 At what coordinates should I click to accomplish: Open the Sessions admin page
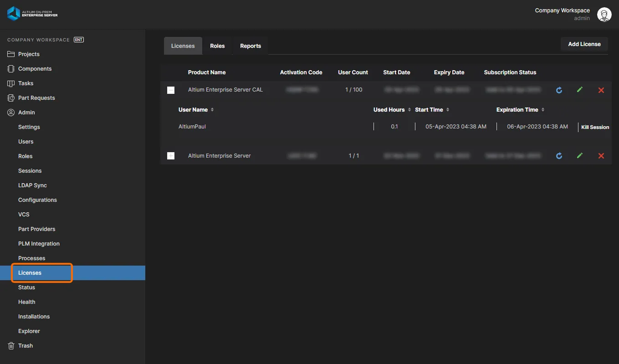click(30, 171)
